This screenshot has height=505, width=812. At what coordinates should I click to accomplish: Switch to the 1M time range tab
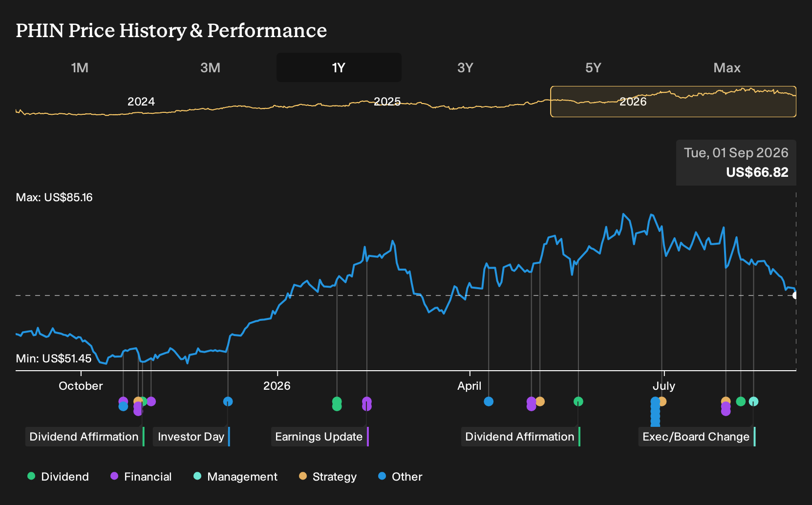click(x=80, y=67)
